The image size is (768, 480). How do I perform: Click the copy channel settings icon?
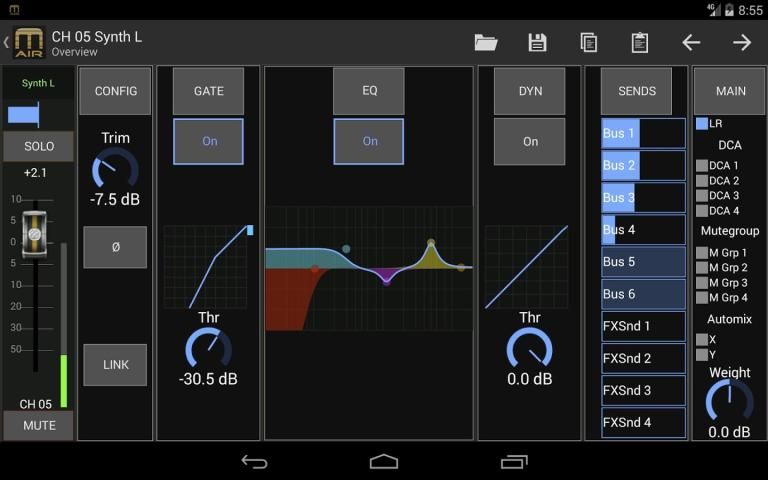(x=589, y=42)
